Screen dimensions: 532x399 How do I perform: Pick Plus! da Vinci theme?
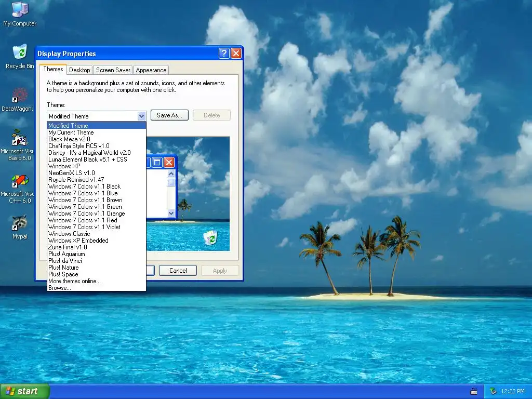(x=96, y=261)
